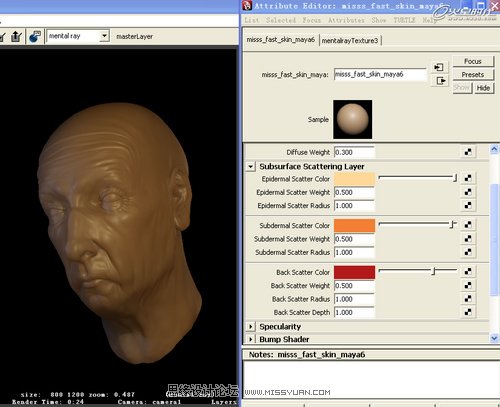Click the Epidermal Scatter Weight input field
Image resolution: width=500 pixels, height=407 pixels.
click(354, 192)
